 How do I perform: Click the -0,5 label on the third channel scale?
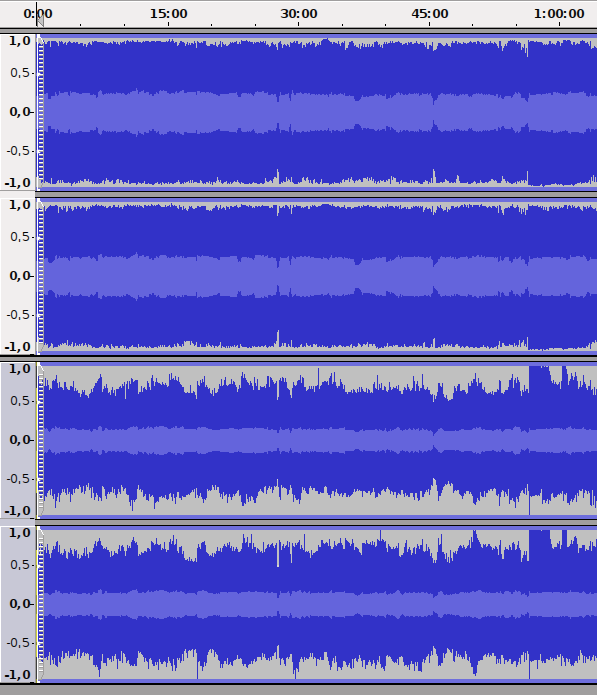coord(19,479)
